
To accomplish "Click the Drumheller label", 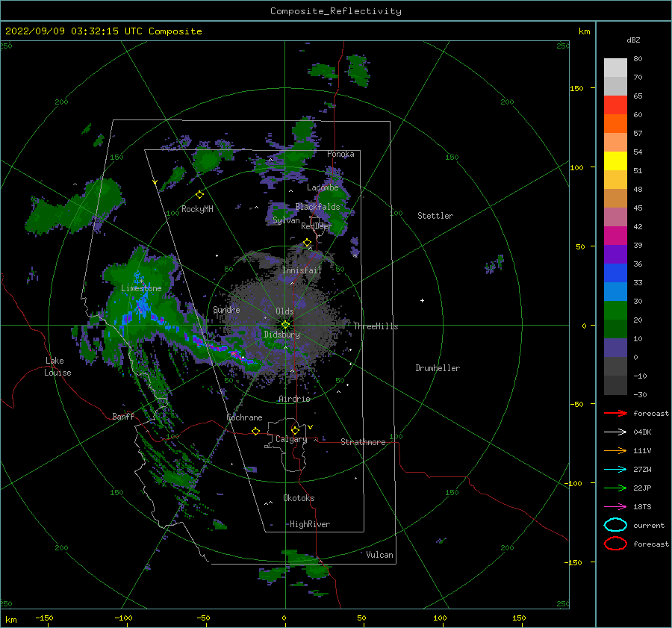I will pos(438,368).
